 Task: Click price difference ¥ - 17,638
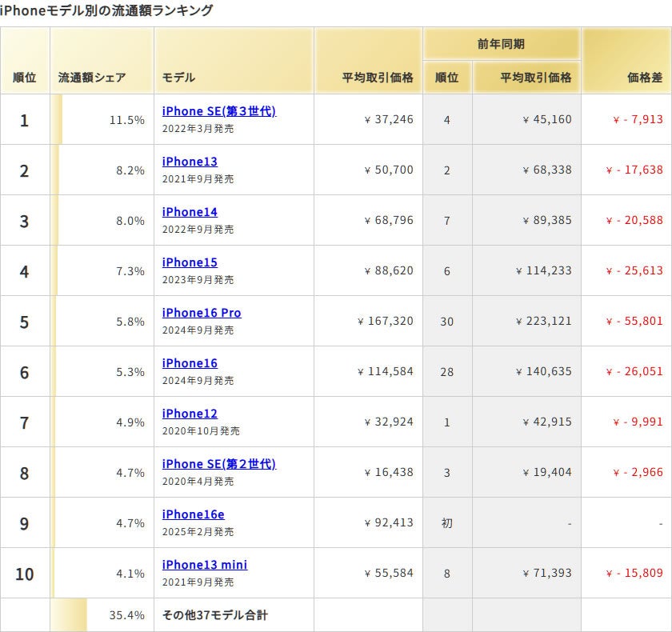[x=634, y=170]
